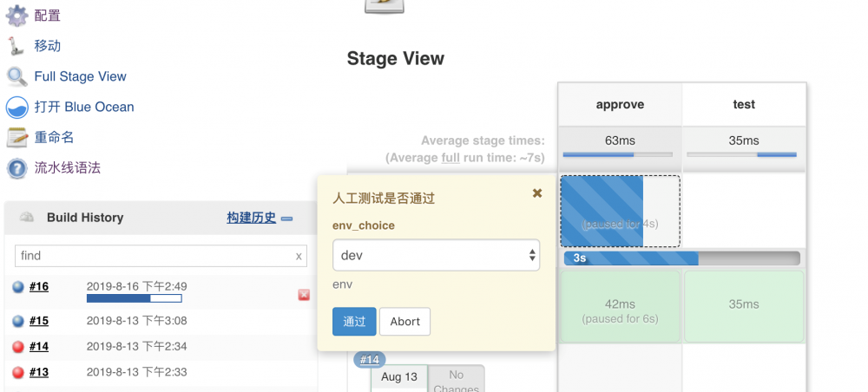Click the 移动 move icon
This screenshot has height=392, width=868.
click(17, 46)
